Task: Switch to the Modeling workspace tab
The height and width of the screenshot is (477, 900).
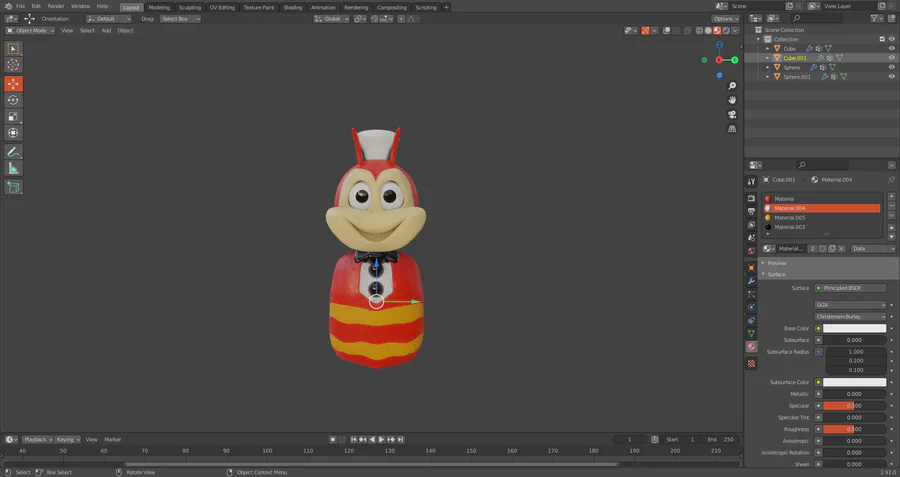Action: pyautogui.click(x=159, y=7)
